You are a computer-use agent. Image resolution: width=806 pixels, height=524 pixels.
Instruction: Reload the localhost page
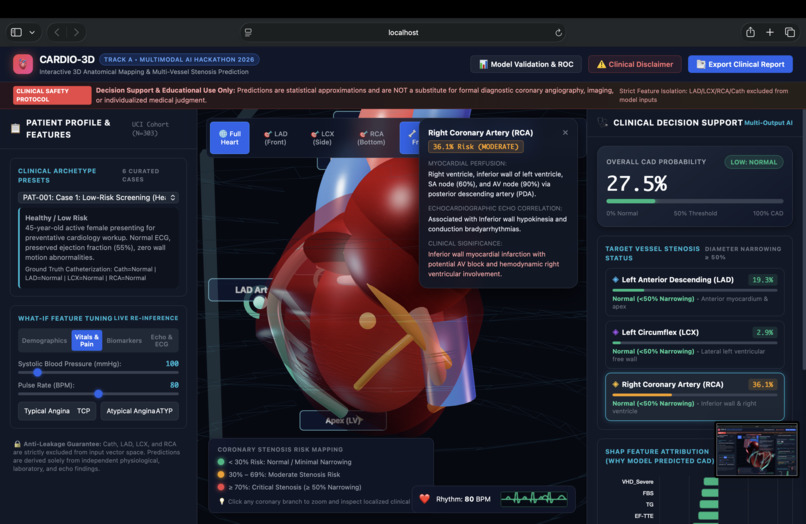pyautogui.click(x=558, y=33)
